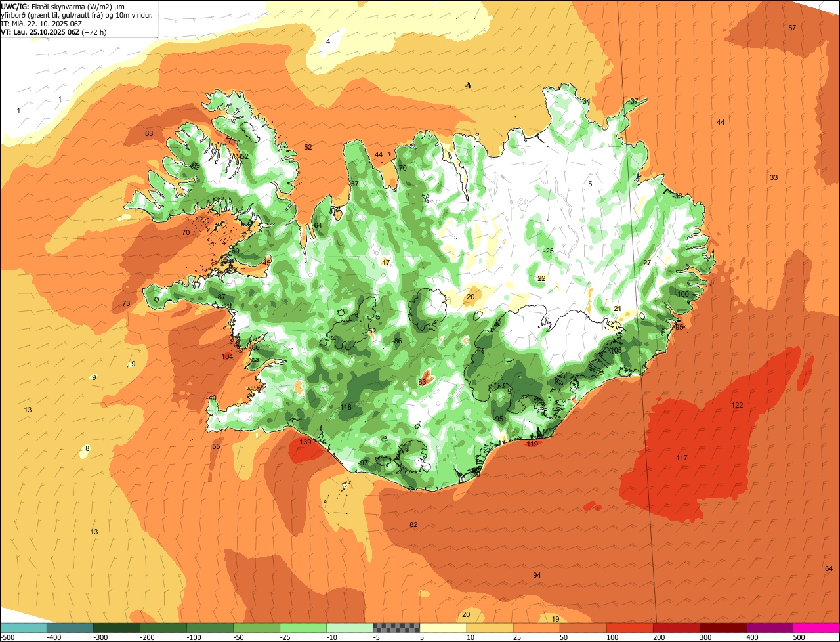Click the '139' flux value off the southwest coast

click(x=305, y=442)
